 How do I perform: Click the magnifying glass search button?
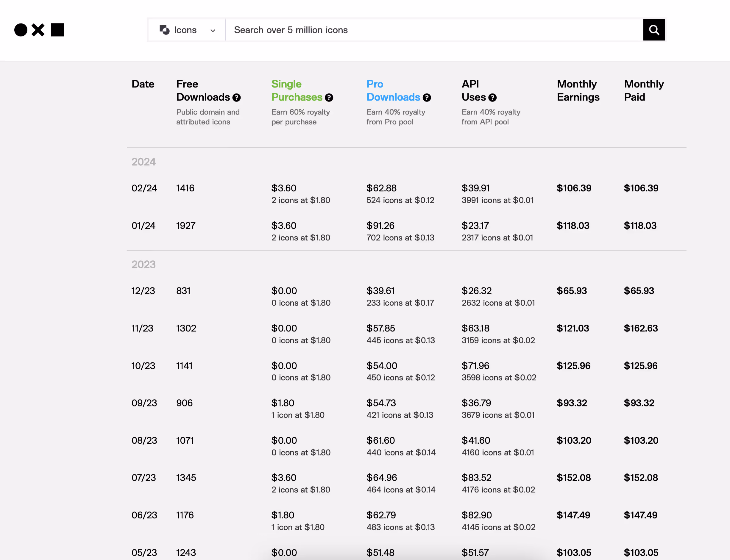coord(653,30)
